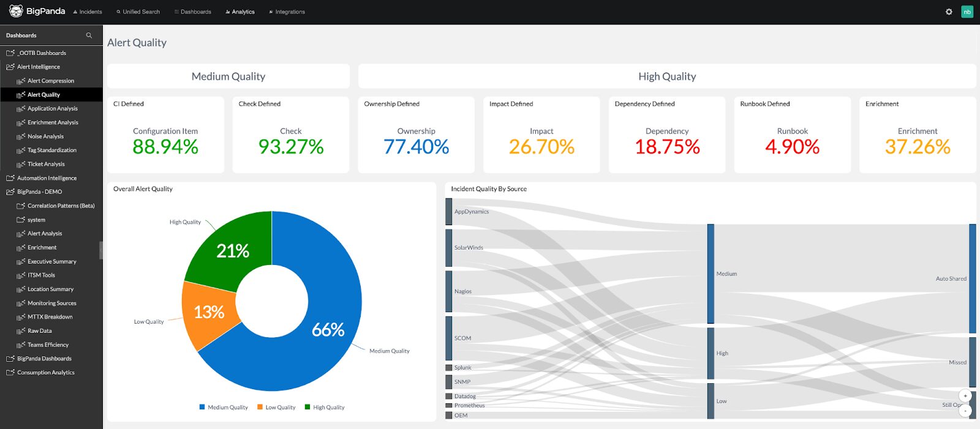Click the SNMP source node
Screen dimensions: 980x429
click(449, 382)
